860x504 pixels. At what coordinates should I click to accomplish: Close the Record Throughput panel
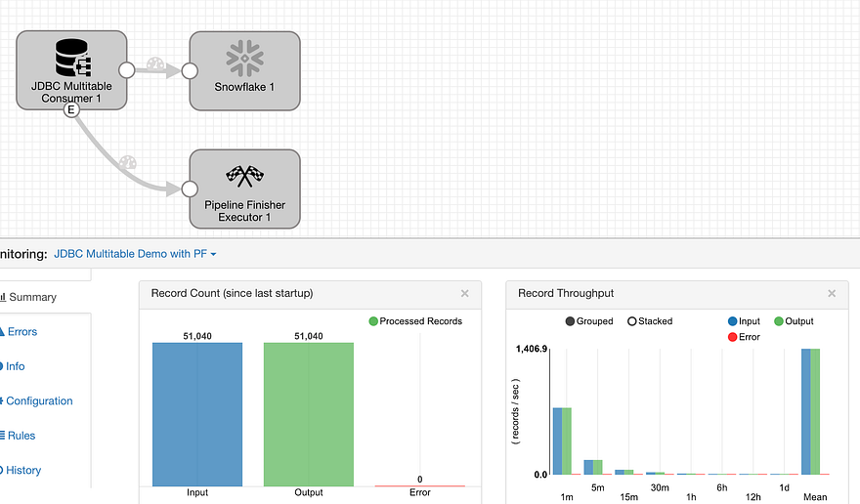pos(832,293)
